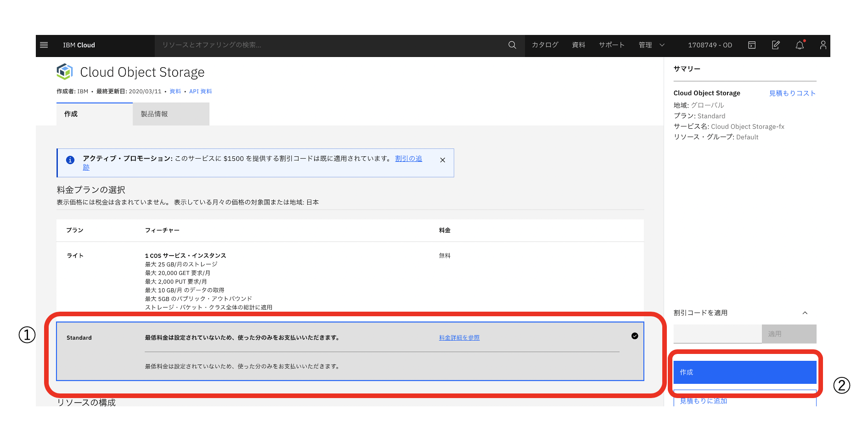Open the notifications bell
Viewport: 868px width, 433px height.
[800, 45]
